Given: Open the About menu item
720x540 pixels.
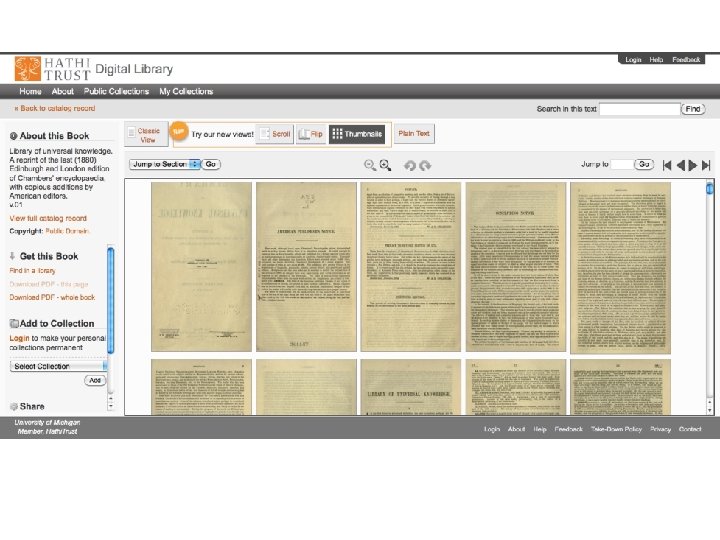Looking at the screenshot, I should [x=62, y=91].
